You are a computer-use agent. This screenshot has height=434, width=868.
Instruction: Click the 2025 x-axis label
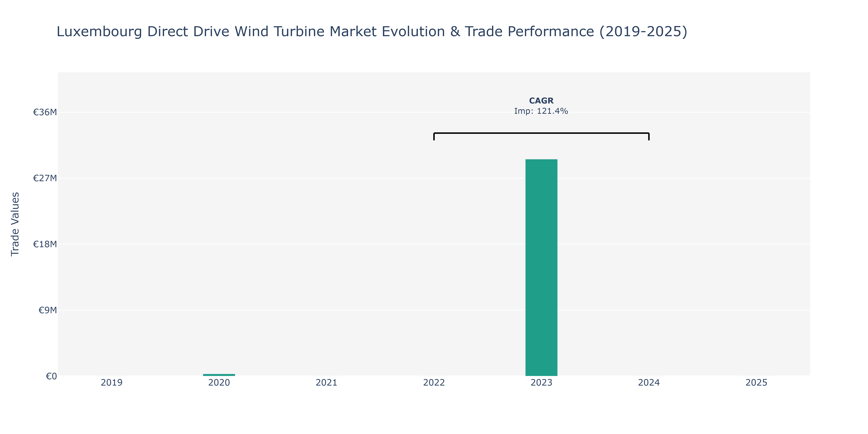pyautogui.click(x=756, y=383)
